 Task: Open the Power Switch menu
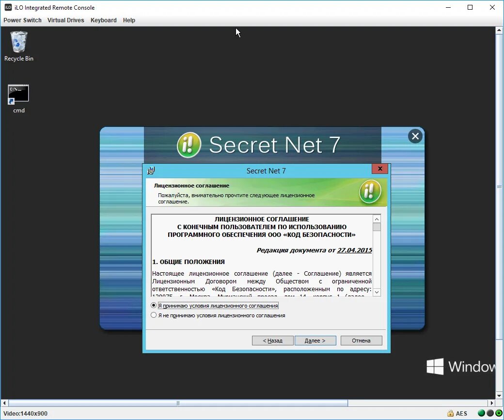click(22, 20)
